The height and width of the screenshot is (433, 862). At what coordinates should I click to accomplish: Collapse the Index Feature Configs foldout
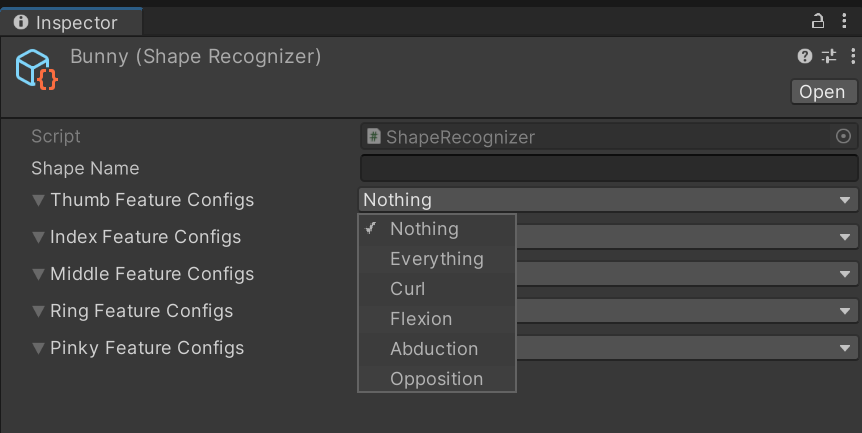click(38, 237)
